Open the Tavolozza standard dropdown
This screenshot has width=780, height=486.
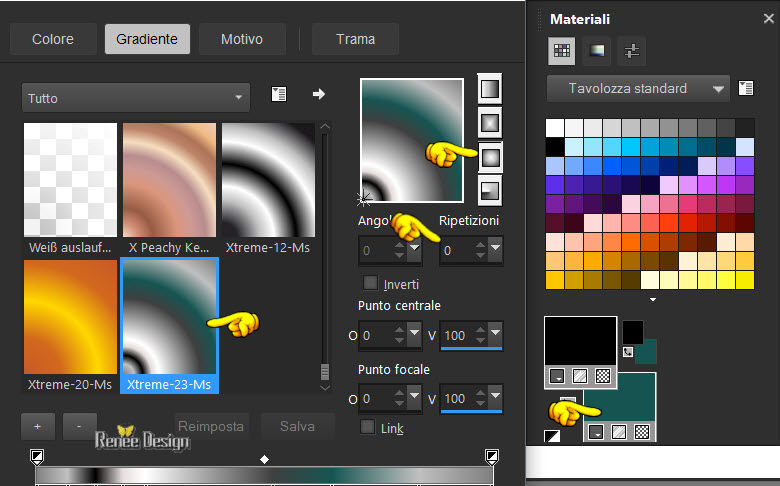pos(638,89)
